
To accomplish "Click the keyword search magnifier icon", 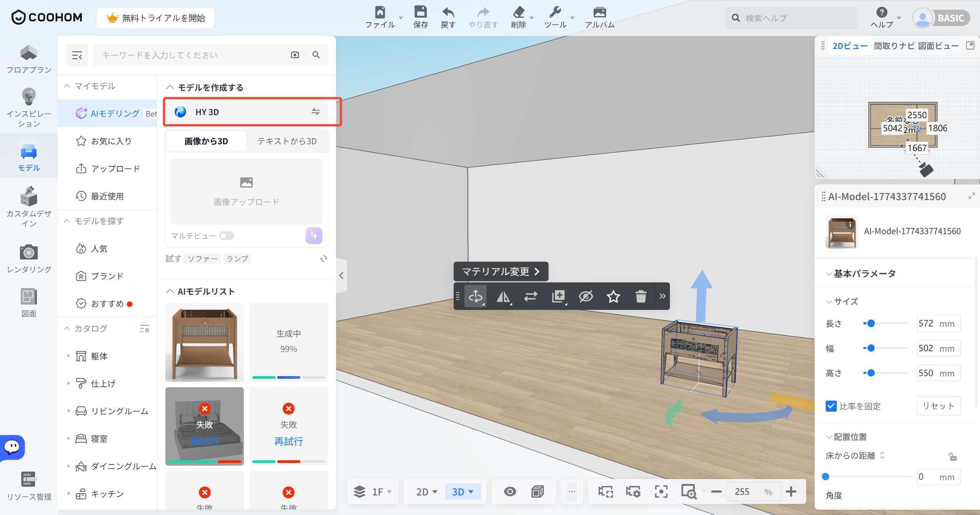I will coord(316,55).
